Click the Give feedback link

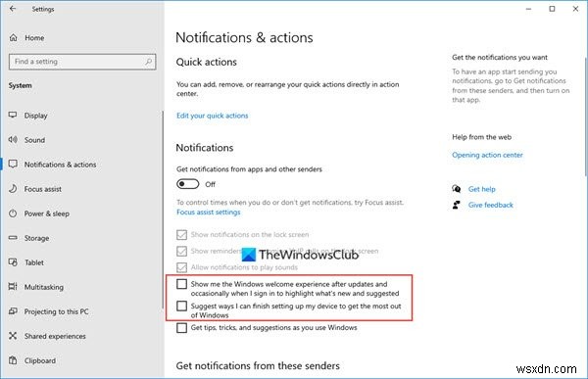click(x=491, y=205)
